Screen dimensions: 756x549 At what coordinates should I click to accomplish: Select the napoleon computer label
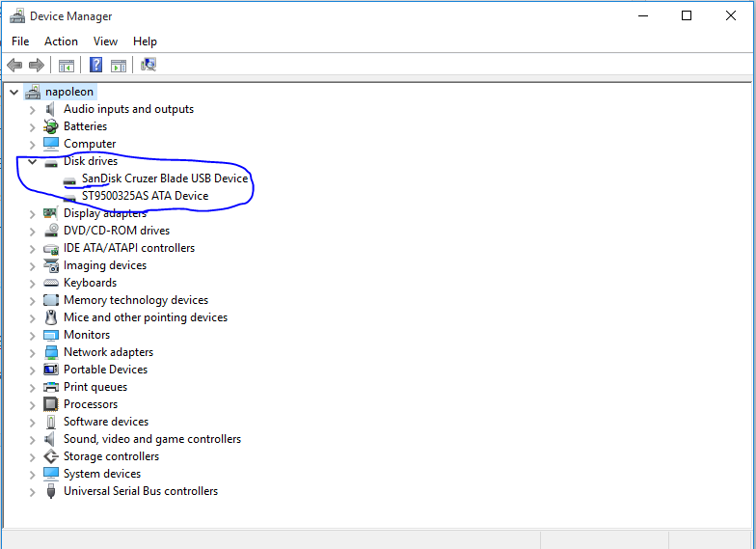[x=69, y=92]
